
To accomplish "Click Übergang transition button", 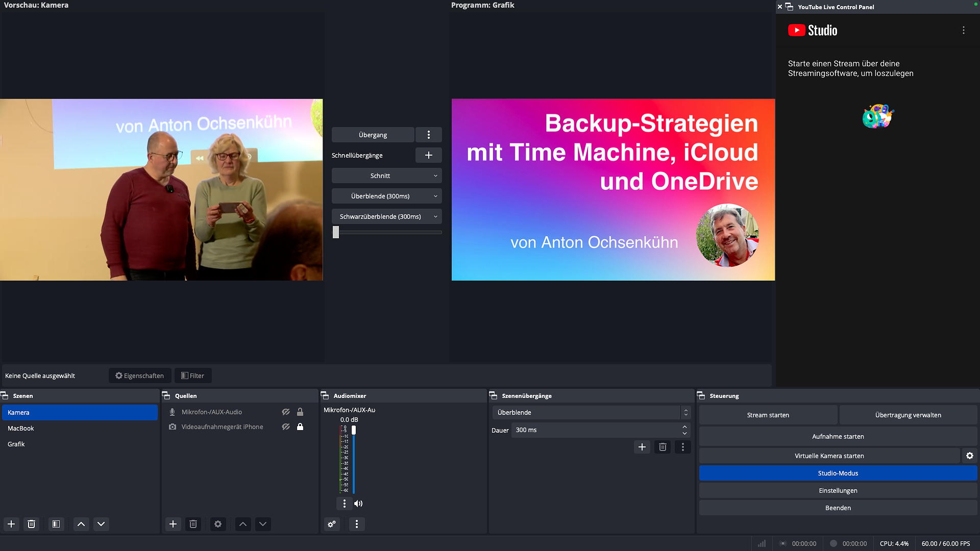I will click(x=373, y=135).
